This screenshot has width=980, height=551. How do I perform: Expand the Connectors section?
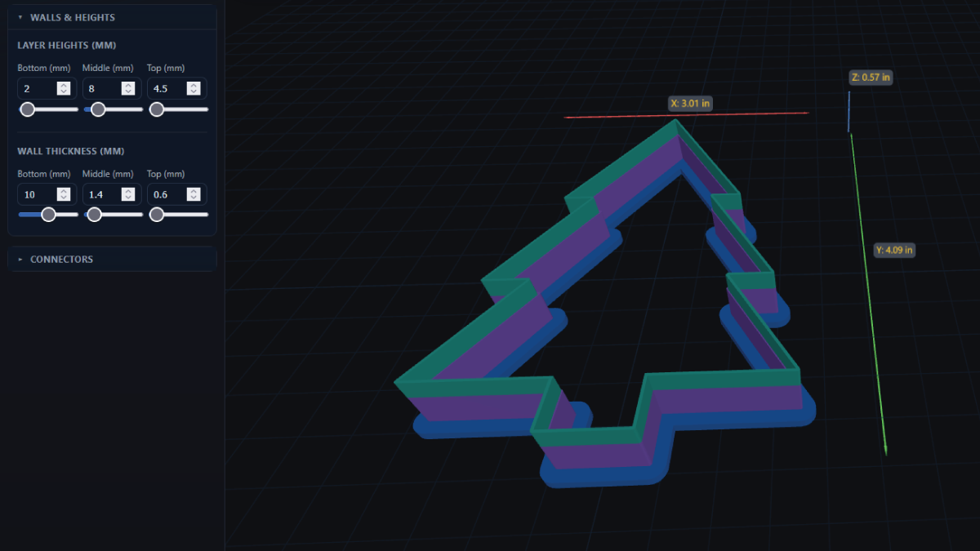tap(61, 260)
